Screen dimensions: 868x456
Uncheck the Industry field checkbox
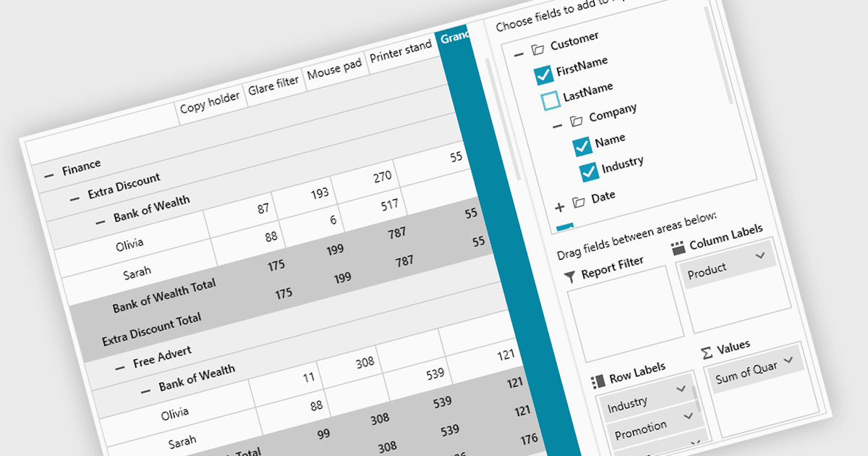coord(590,172)
